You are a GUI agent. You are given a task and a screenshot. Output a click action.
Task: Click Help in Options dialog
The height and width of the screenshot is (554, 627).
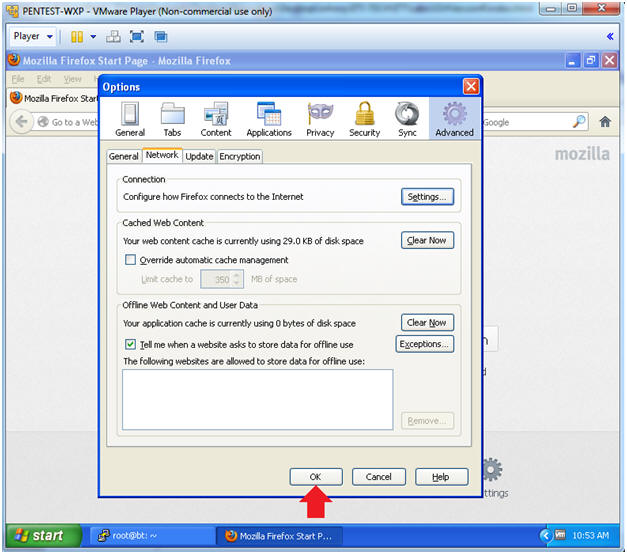pos(441,477)
